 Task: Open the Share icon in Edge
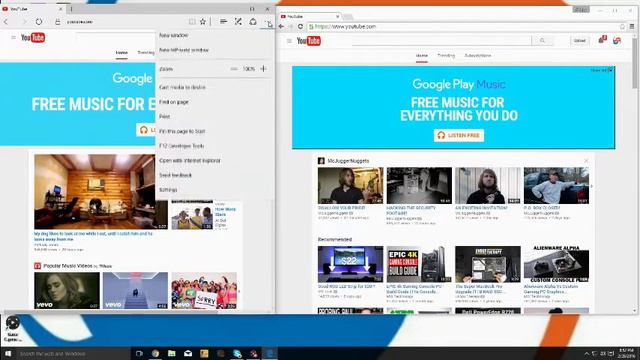pos(253,22)
